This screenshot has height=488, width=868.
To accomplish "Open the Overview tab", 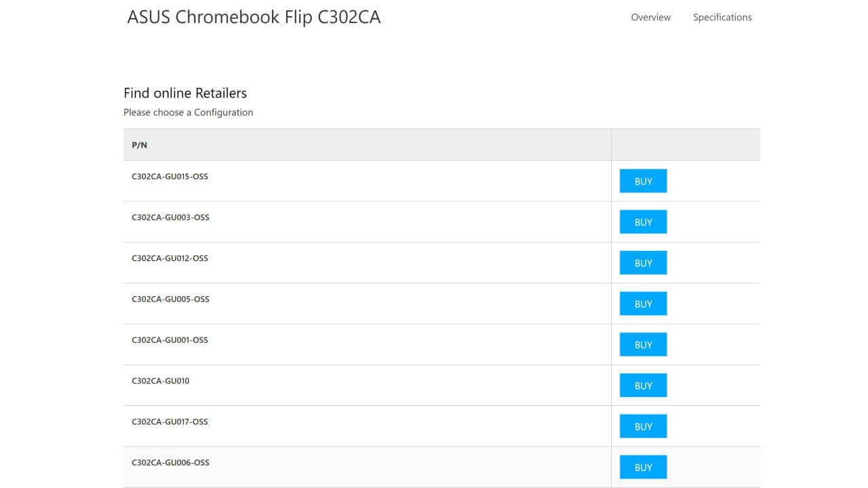I will (x=650, y=18).
